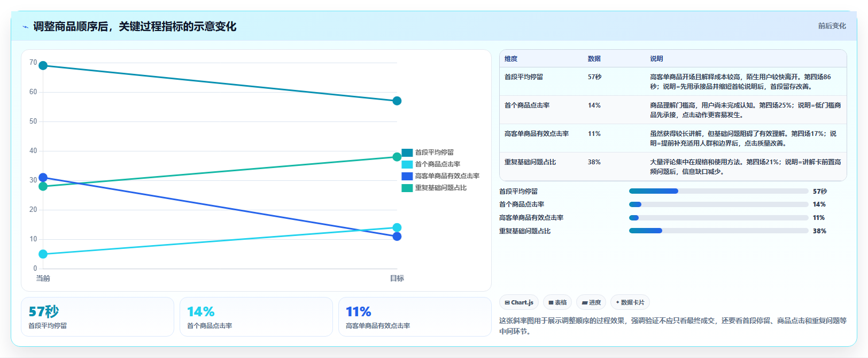
Task: Click the 前后变化 label in the header
Action: (832, 26)
